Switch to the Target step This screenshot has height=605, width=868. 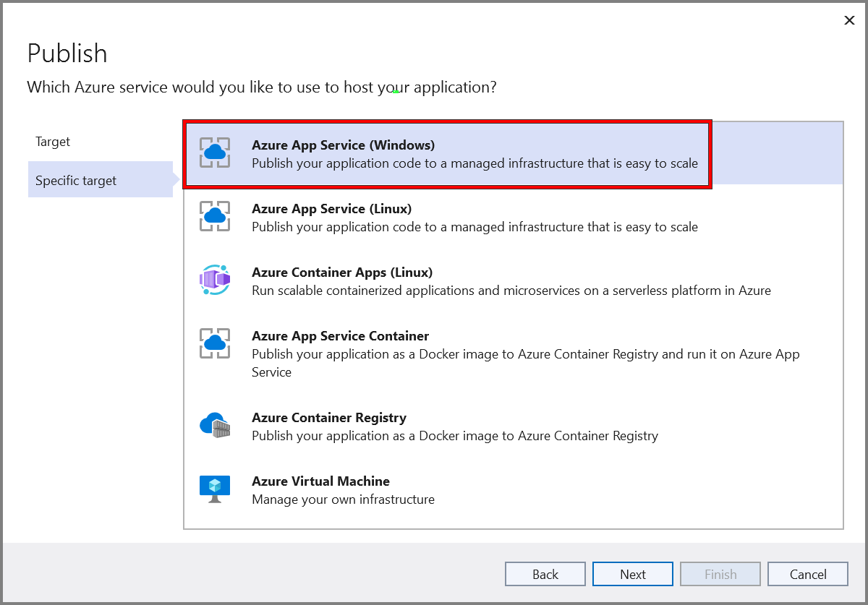pyautogui.click(x=52, y=141)
